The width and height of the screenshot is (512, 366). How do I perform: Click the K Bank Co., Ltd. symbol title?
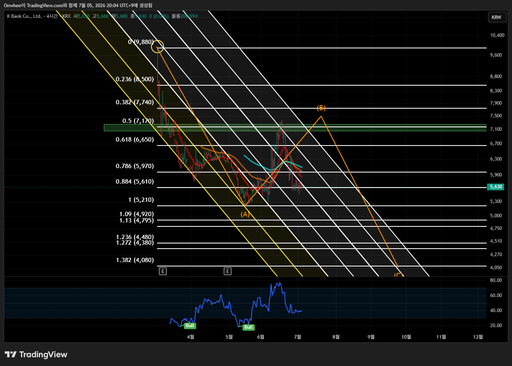pyautogui.click(x=24, y=16)
